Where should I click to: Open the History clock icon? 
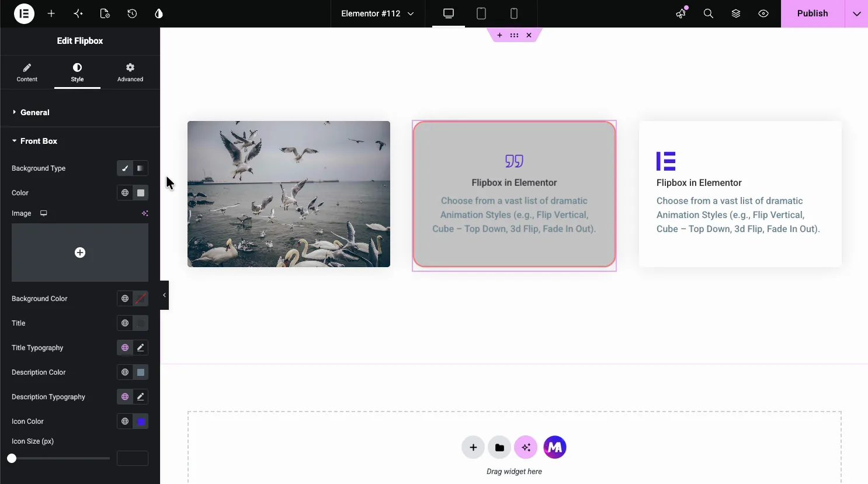(132, 13)
